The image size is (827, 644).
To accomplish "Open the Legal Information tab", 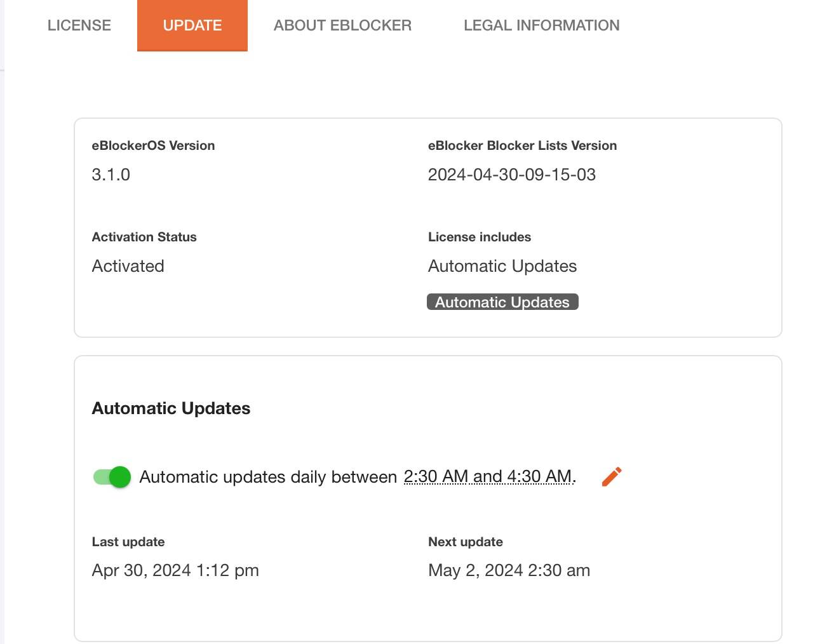I will [542, 25].
